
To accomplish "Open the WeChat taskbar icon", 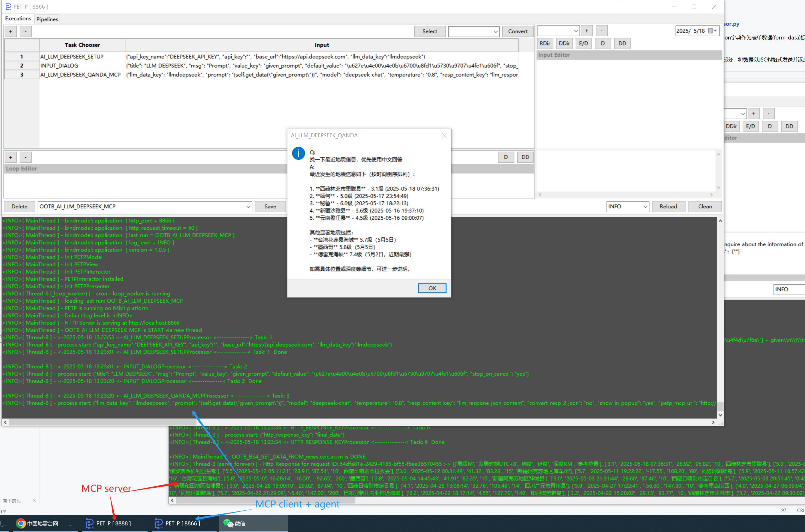I will tap(234, 523).
